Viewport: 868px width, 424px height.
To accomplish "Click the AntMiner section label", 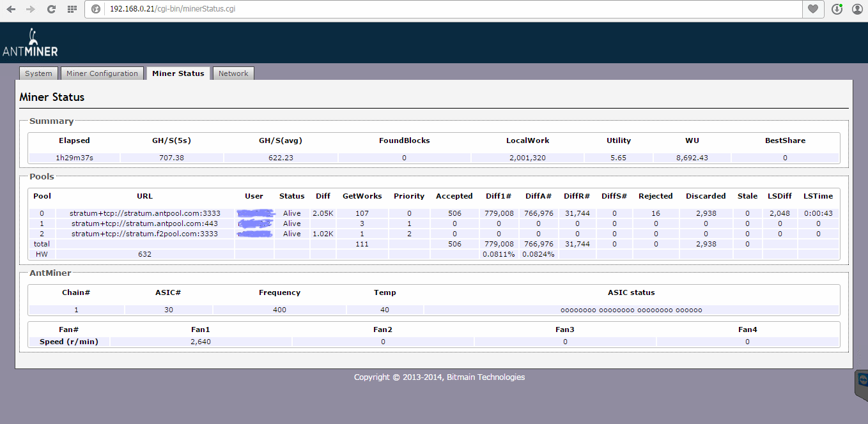I will click(50, 273).
